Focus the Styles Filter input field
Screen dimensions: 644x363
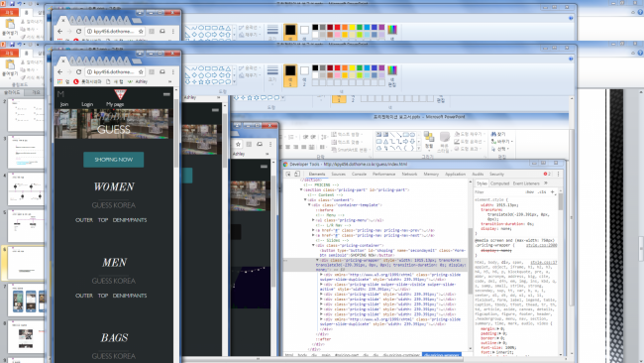498,192
